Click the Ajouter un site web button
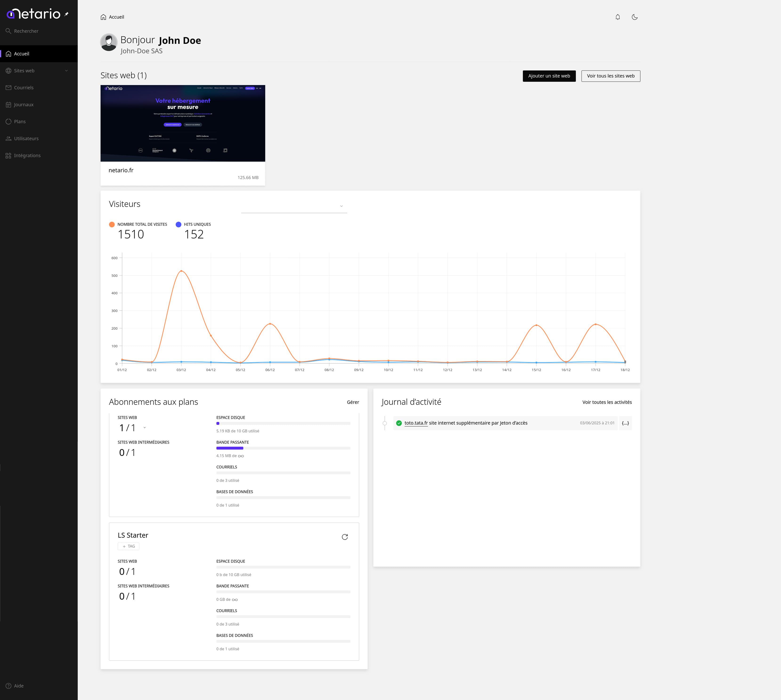The height and width of the screenshot is (700, 781). tap(549, 76)
